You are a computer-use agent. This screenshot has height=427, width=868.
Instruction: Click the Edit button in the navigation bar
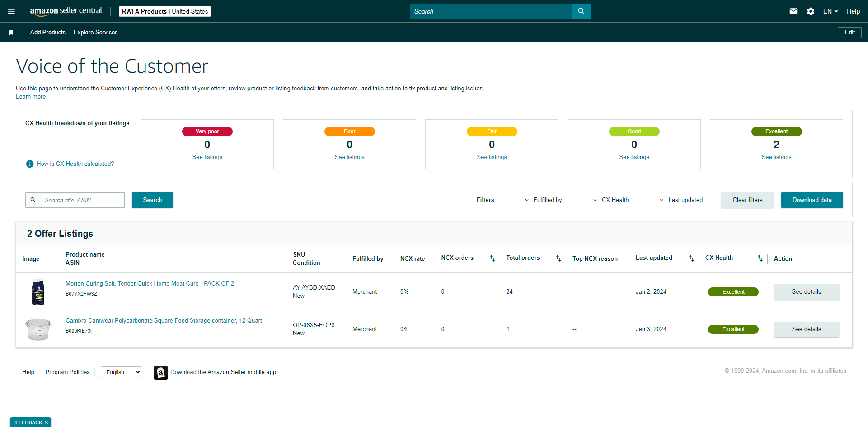[x=849, y=33]
